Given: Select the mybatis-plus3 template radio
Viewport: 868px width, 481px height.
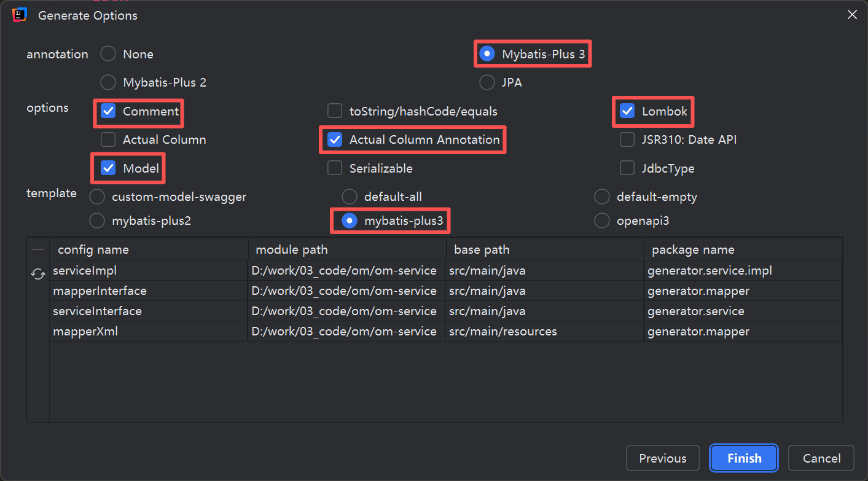Looking at the screenshot, I should click(x=350, y=221).
